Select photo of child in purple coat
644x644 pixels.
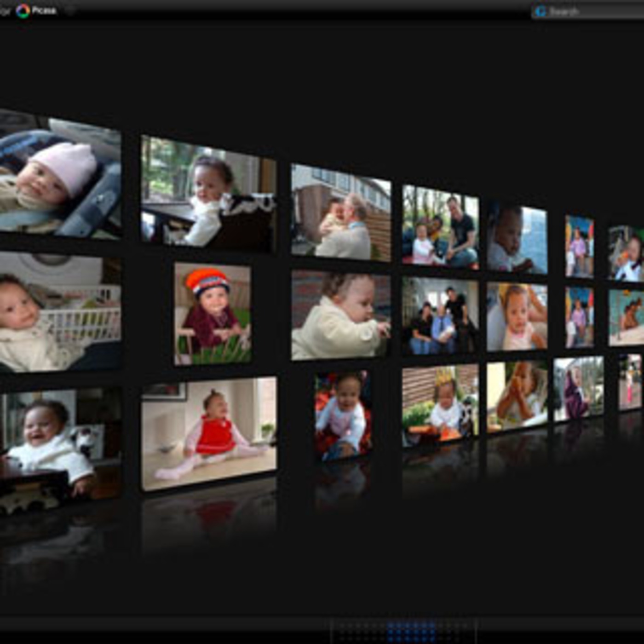coord(578,389)
